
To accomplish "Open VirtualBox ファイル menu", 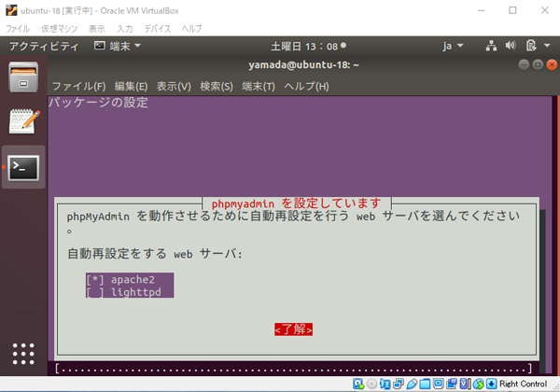I will click(x=18, y=29).
